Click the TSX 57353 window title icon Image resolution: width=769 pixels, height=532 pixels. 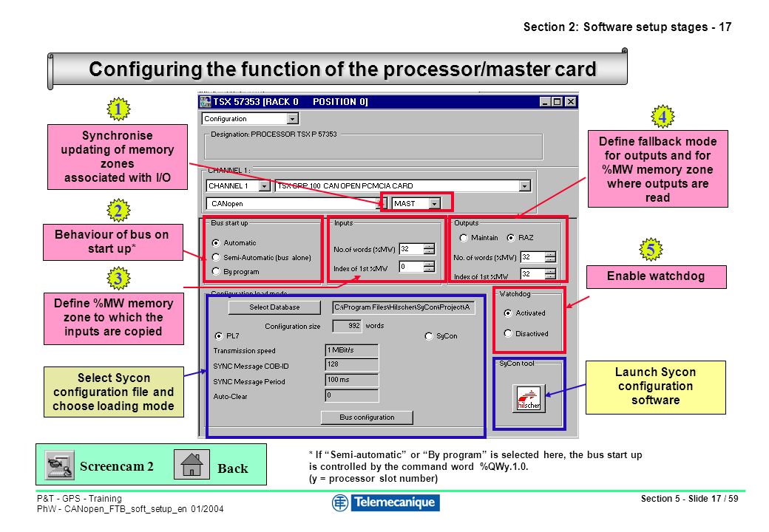click(x=205, y=102)
